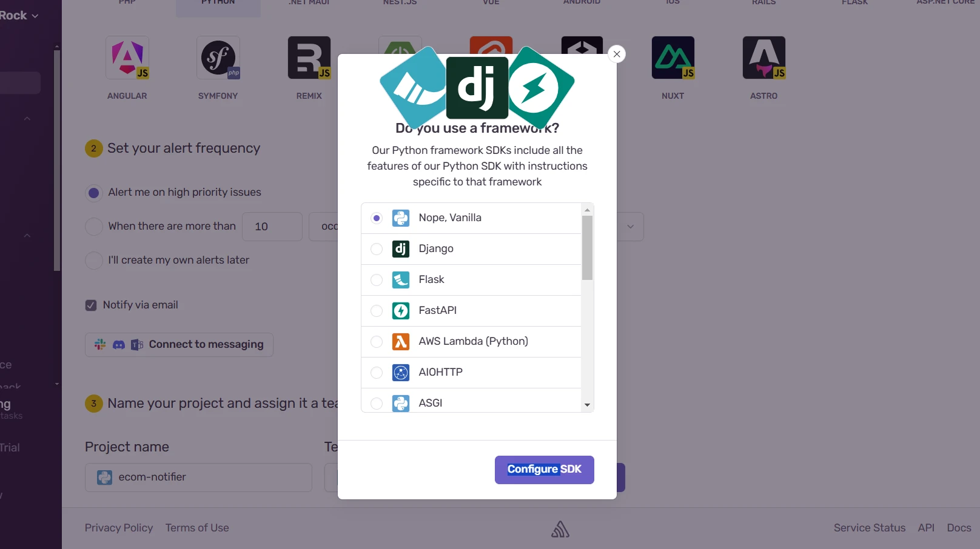The height and width of the screenshot is (549, 980).
Task: Select "I'll create my own alerts later"
Action: coord(94,261)
